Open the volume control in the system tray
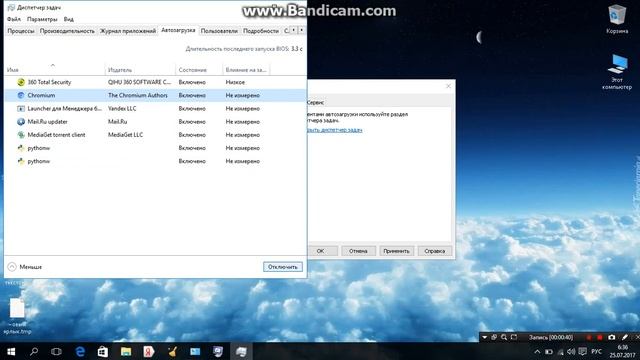 tap(571, 351)
